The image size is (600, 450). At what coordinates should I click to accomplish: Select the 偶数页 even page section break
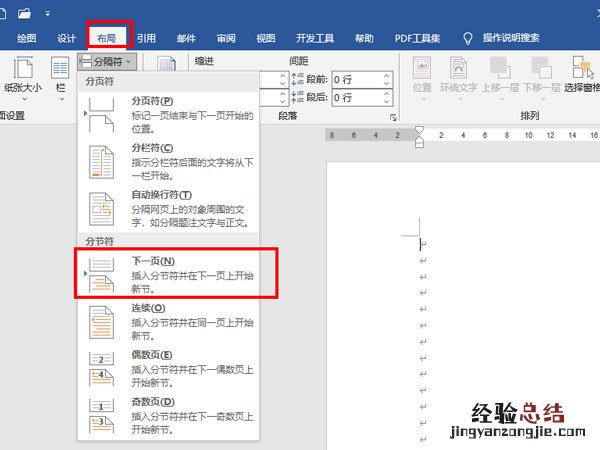[168, 370]
